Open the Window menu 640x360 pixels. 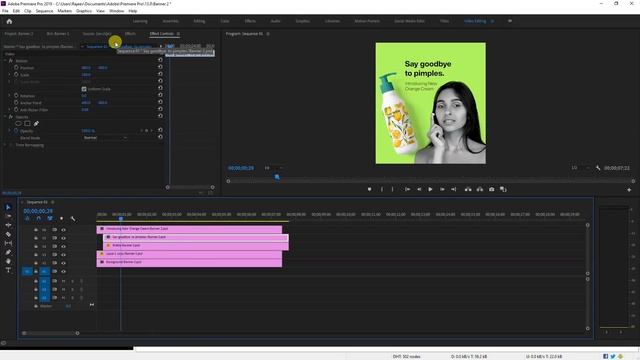click(x=116, y=11)
